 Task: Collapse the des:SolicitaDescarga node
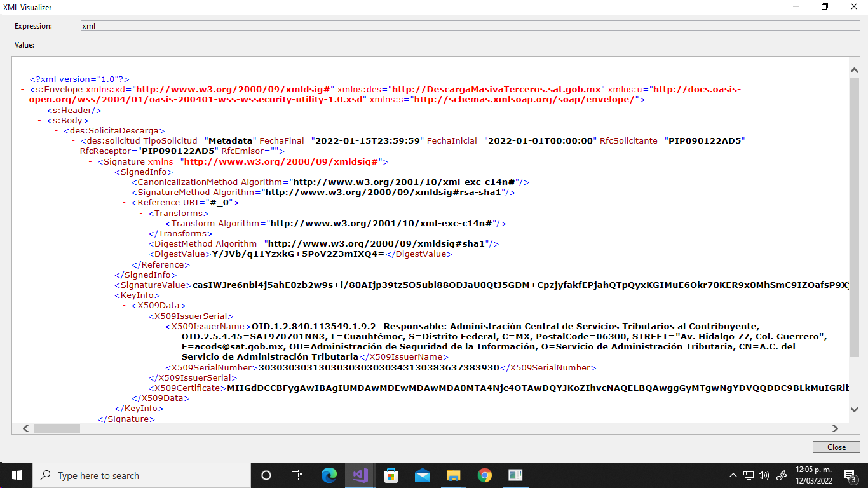point(57,130)
